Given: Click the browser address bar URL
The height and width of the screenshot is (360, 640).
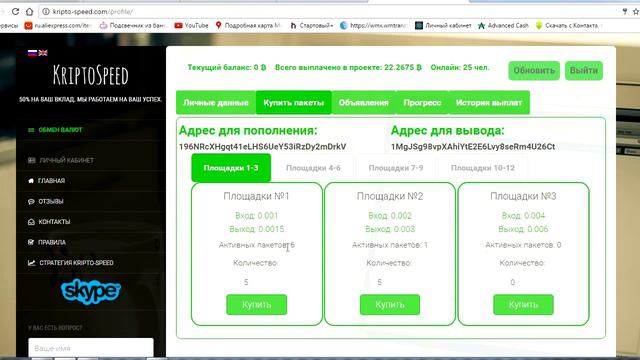Looking at the screenshot, I should pos(92,11).
